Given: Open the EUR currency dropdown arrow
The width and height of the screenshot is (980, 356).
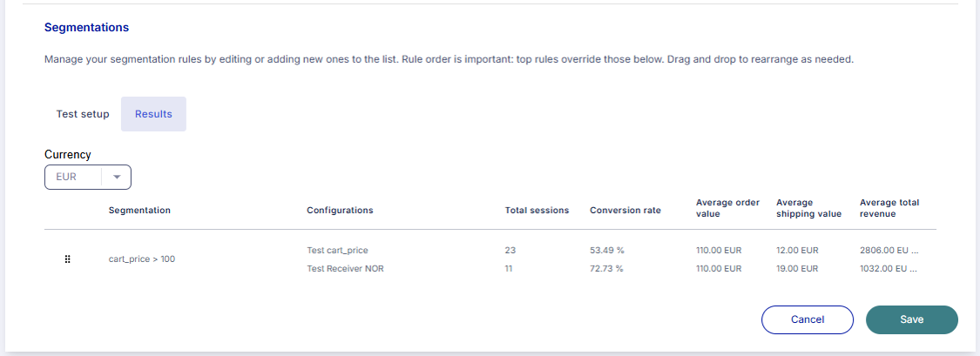Looking at the screenshot, I should point(117,177).
